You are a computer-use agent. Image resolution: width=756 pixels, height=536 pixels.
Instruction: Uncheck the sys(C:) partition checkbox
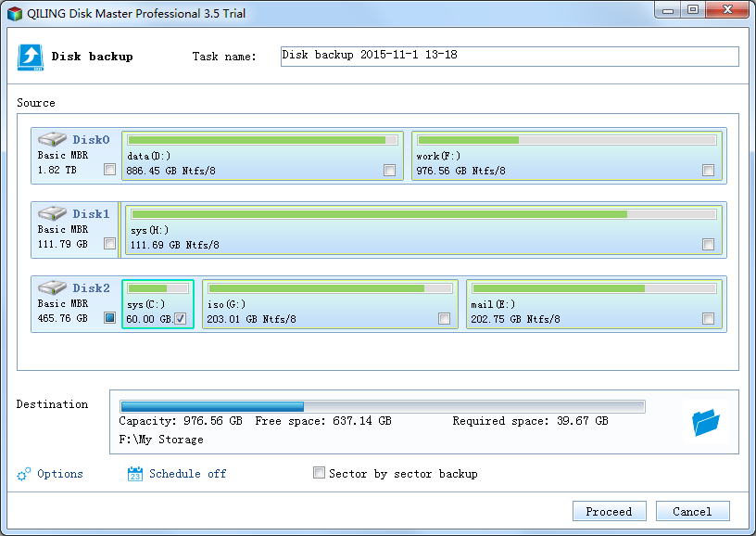(180, 319)
